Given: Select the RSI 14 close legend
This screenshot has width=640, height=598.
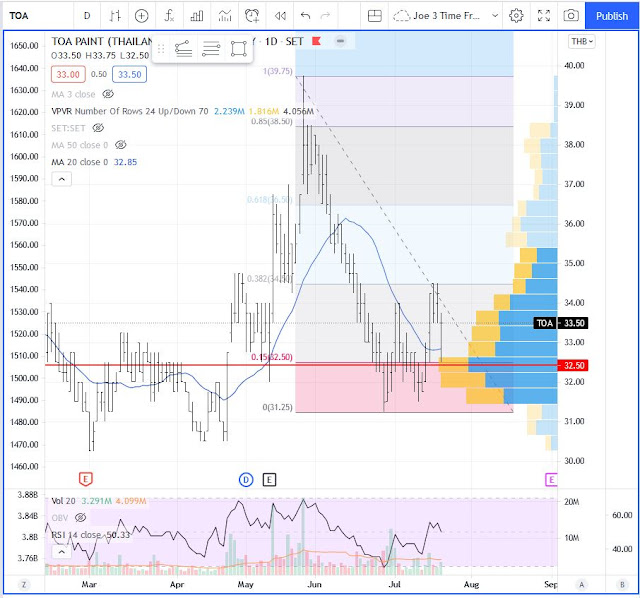Looking at the screenshot, I should [x=76, y=535].
